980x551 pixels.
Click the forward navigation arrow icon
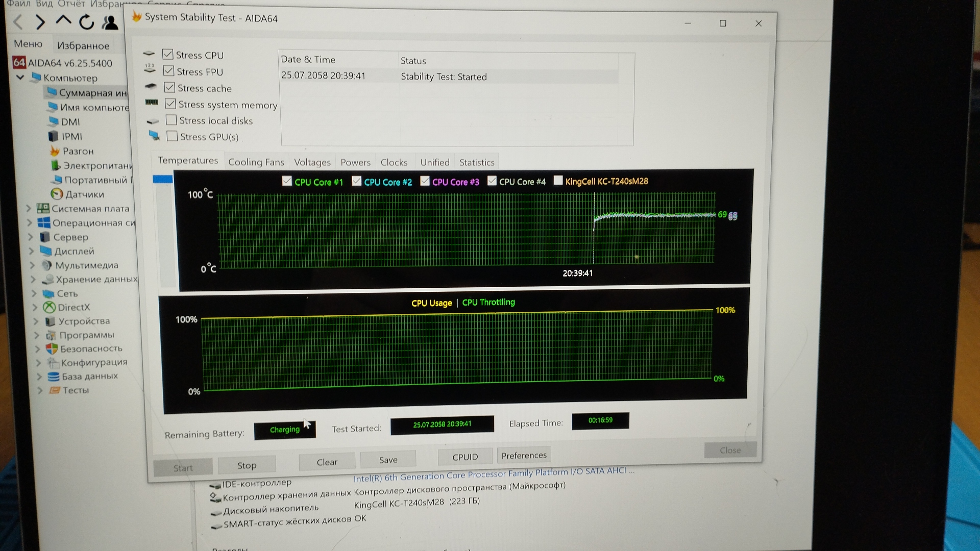pos(40,22)
